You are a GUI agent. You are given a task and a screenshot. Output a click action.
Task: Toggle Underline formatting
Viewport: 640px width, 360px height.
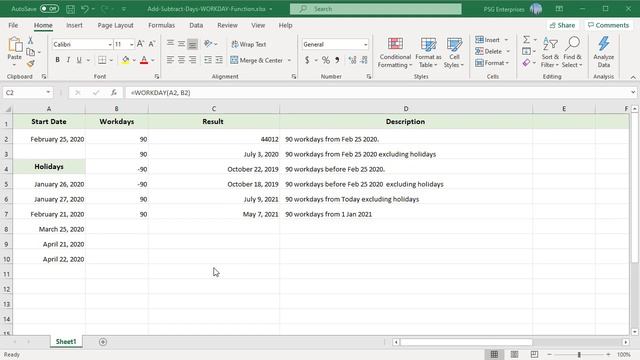point(79,60)
